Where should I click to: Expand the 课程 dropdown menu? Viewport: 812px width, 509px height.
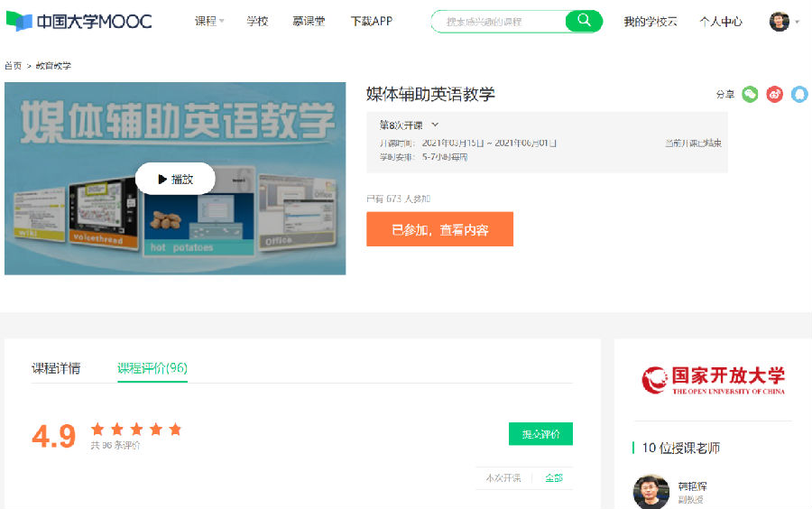click(x=209, y=21)
